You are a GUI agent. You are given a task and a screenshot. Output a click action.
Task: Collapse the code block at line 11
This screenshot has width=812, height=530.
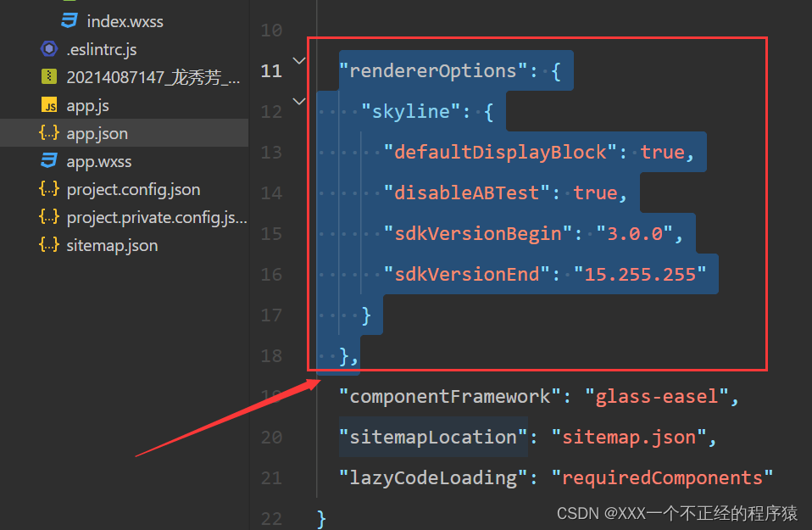click(297, 61)
